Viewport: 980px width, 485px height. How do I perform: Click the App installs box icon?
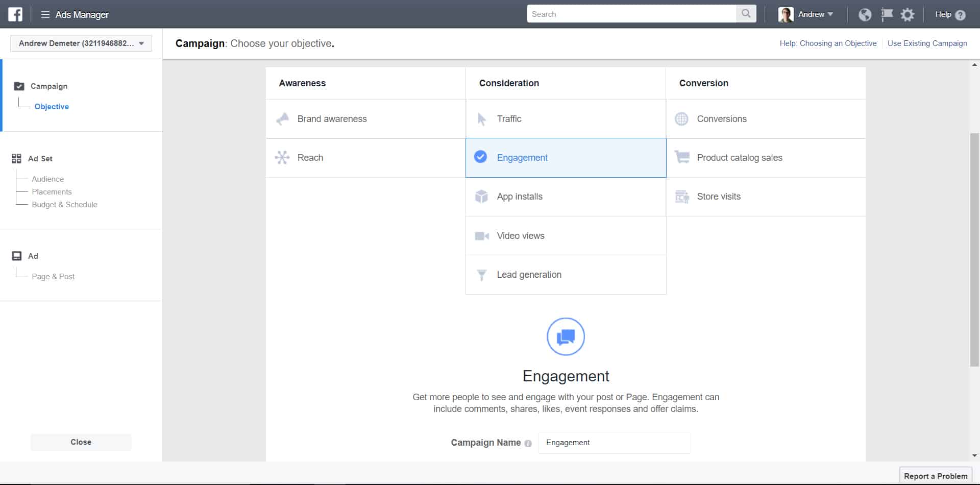tap(481, 197)
